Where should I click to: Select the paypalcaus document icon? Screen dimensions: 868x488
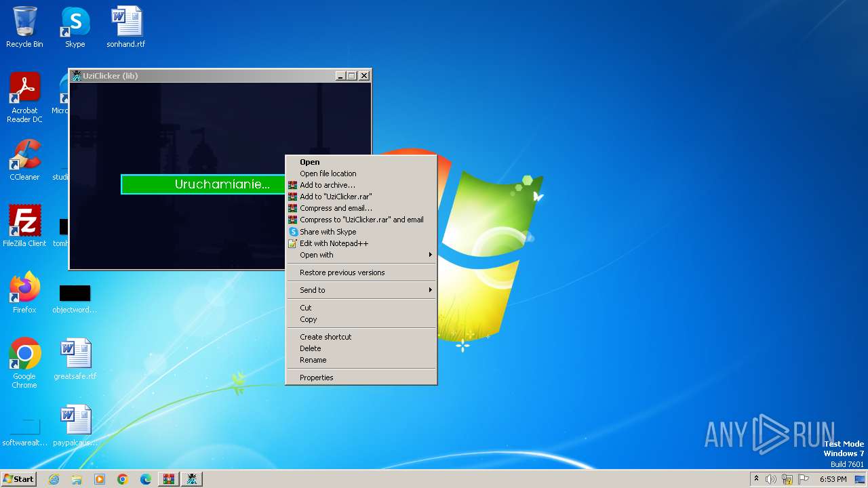pos(75,426)
